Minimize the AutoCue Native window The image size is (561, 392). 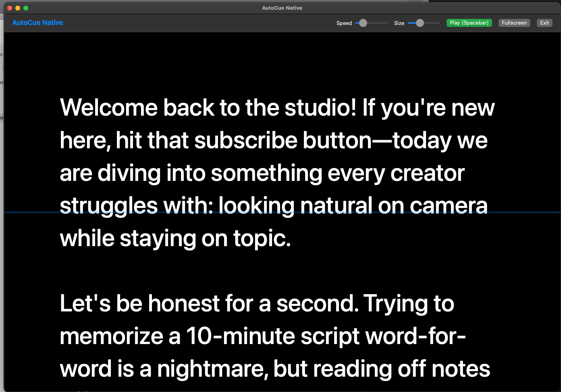point(18,8)
